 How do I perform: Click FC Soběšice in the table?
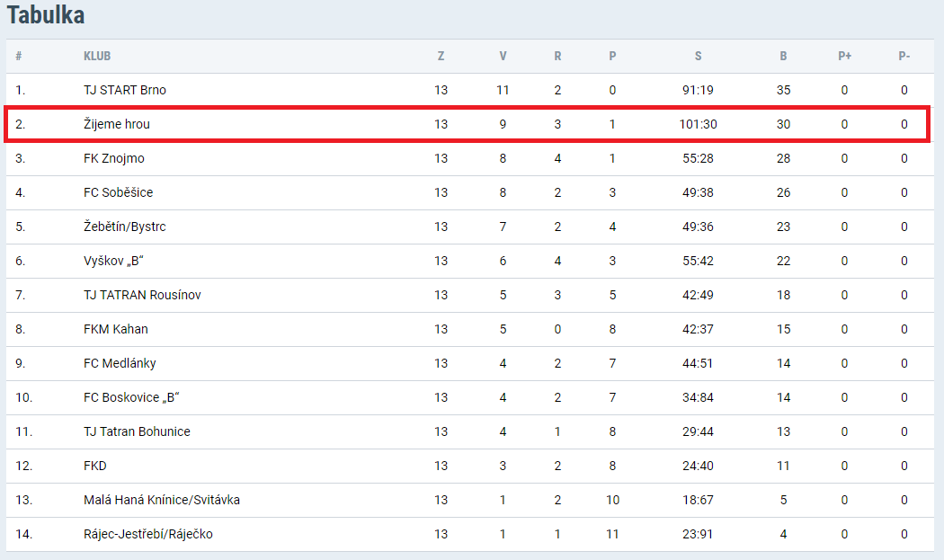tap(118, 192)
